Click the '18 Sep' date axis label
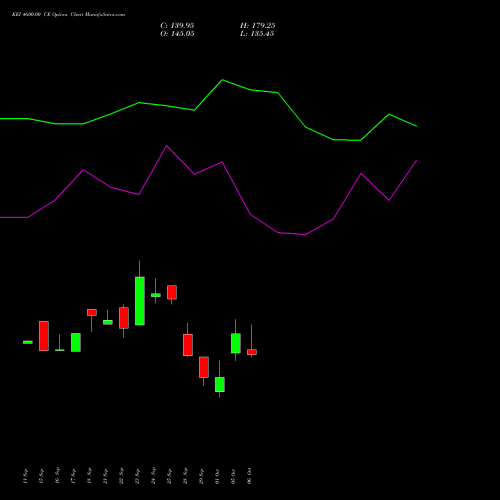500x500 pixels. coord(90,476)
